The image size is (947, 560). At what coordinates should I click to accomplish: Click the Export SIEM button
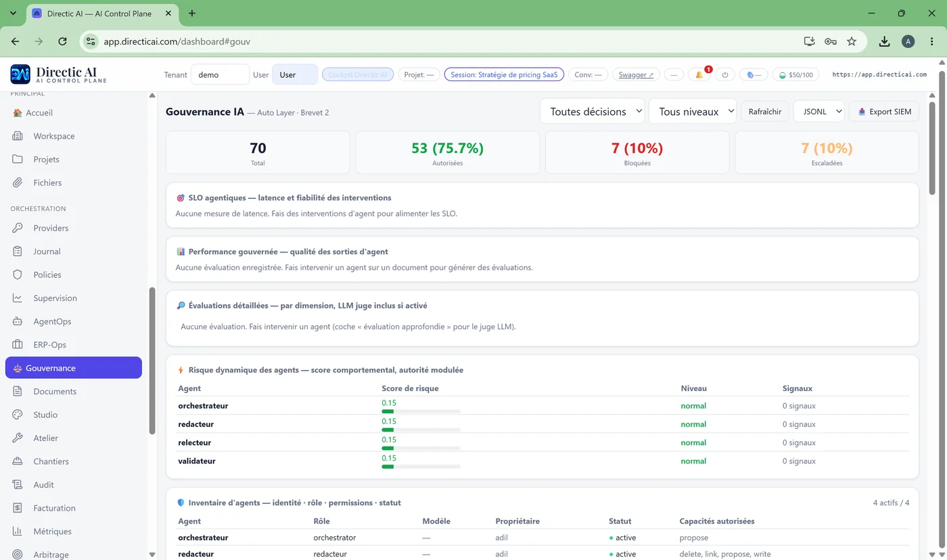pos(884,112)
